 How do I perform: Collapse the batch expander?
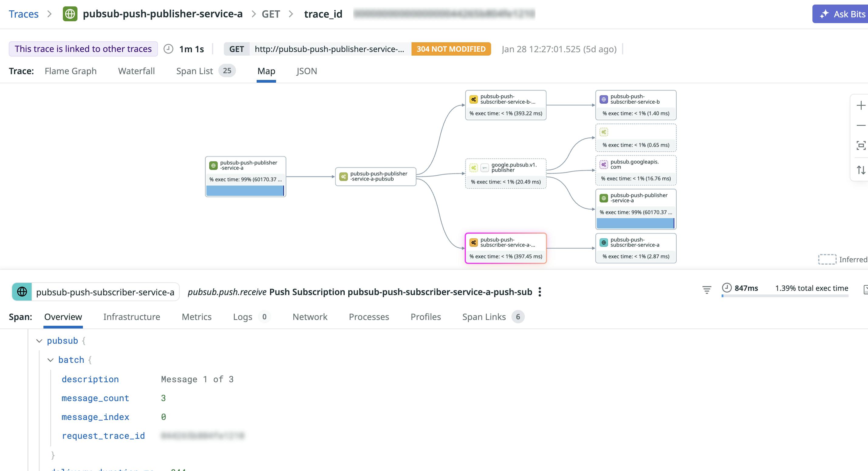click(51, 360)
